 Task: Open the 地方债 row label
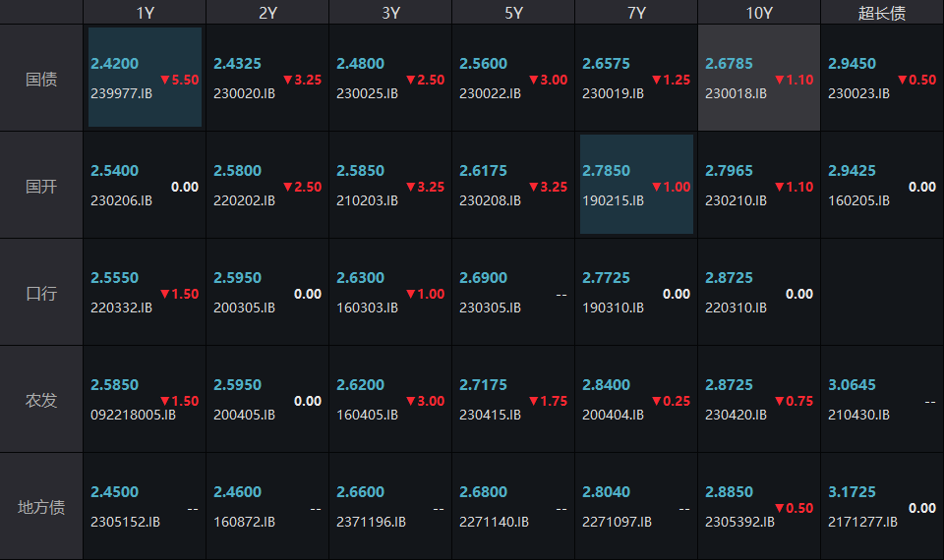click(x=41, y=507)
